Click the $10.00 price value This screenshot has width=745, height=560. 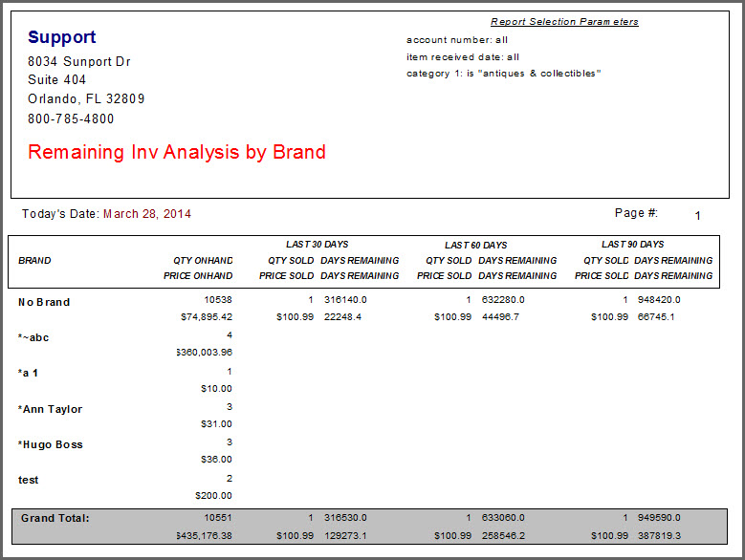[x=216, y=389]
